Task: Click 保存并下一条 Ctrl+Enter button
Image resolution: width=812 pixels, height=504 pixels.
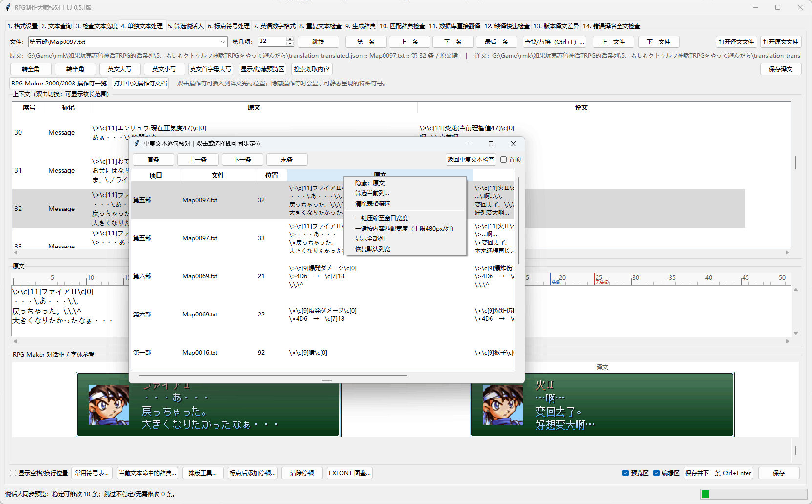Action: pyautogui.click(x=718, y=473)
